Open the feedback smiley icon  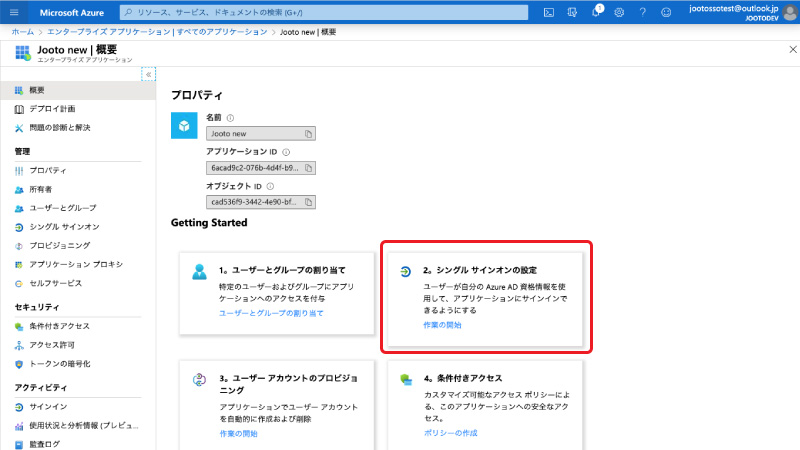(666, 12)
